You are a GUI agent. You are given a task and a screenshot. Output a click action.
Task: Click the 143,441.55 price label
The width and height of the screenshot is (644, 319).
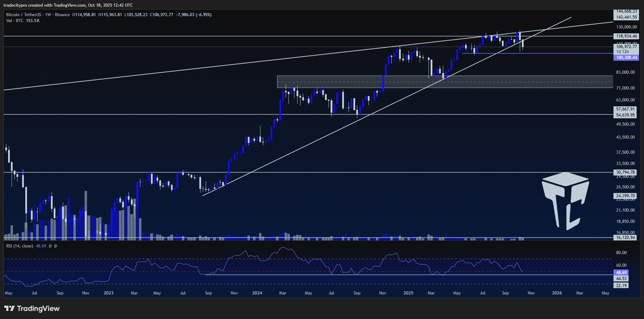click(626, 17)
